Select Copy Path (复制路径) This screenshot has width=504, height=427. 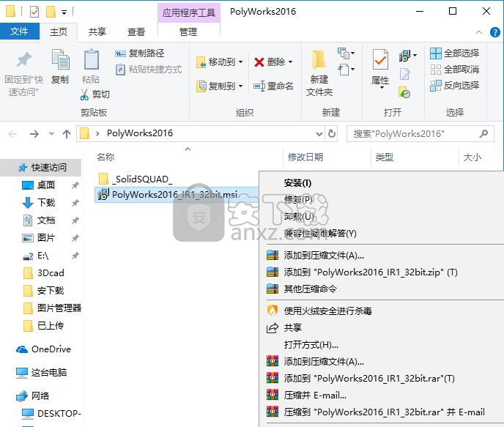pos(140,53)
